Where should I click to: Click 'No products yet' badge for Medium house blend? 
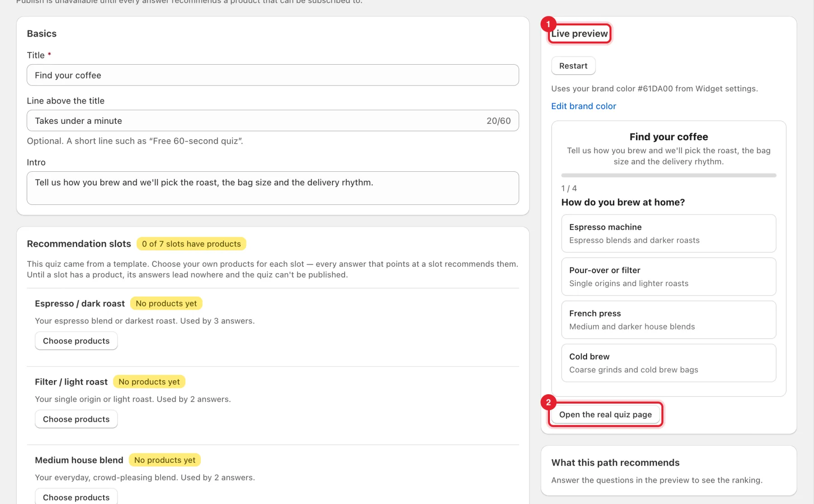point(165,460)
